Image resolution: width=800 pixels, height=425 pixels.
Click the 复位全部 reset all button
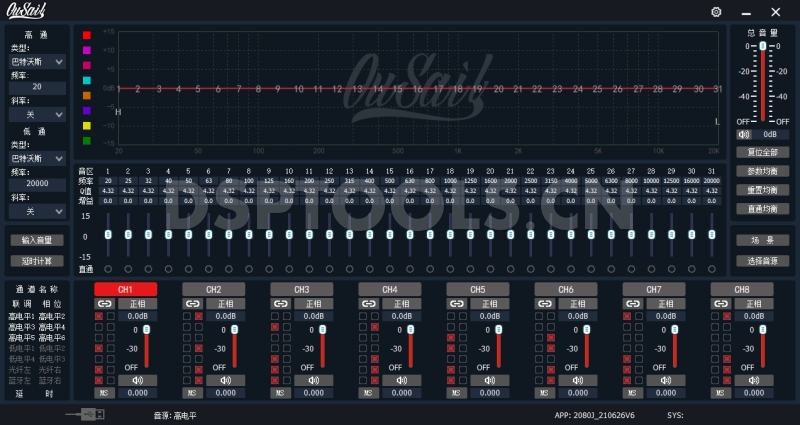[762, 152]
